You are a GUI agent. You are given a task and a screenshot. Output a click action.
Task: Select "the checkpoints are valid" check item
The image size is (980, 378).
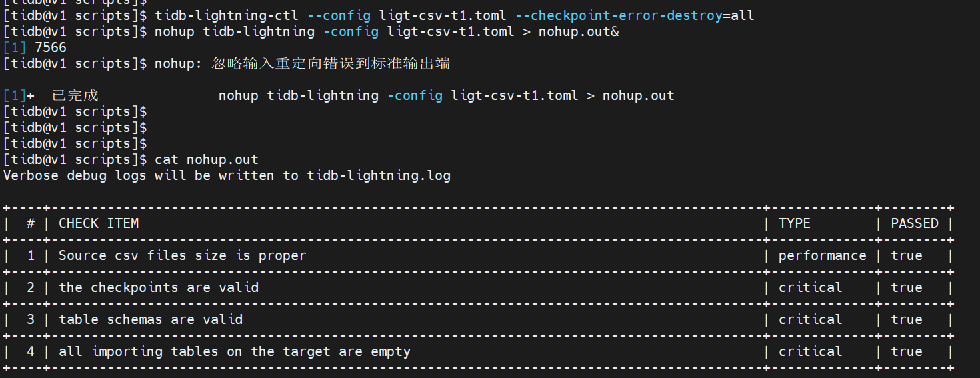pyautogui.click(x=158, y=288)
